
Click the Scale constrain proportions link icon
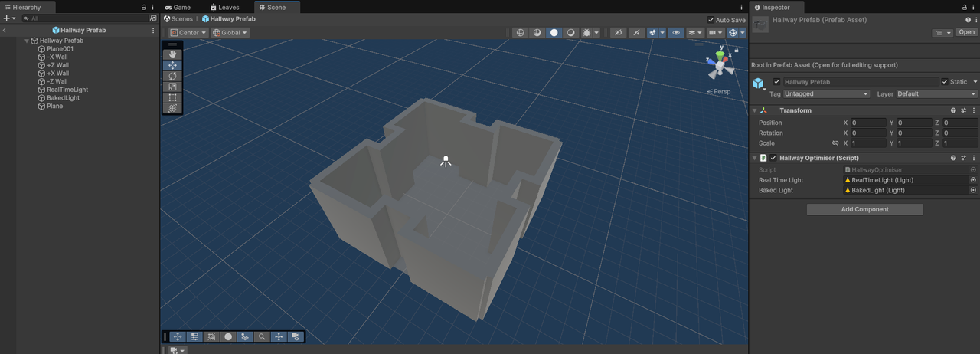[x=835, y=143]
